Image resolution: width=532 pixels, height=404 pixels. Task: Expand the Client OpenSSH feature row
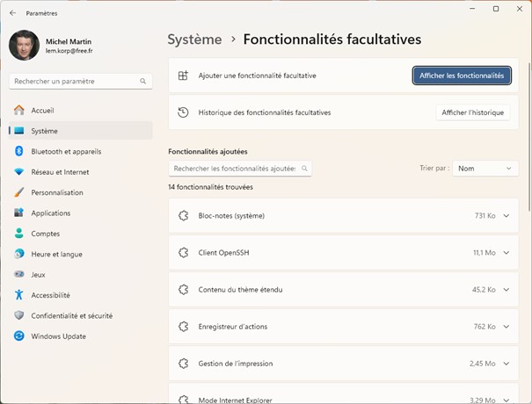click(506, 252)
